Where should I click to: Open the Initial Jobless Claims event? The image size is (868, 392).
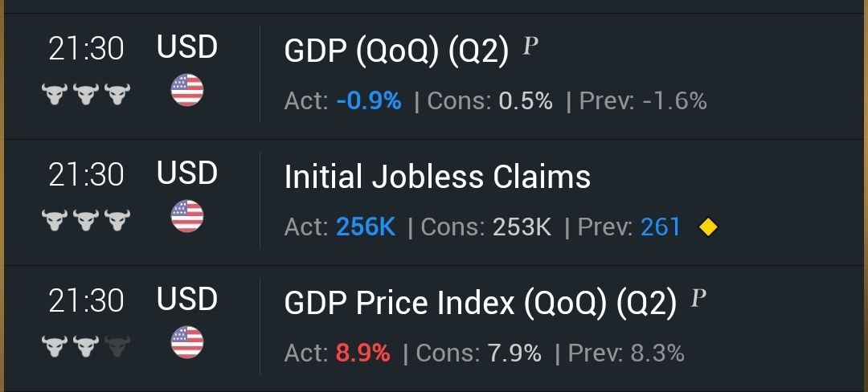click(437, 177)
